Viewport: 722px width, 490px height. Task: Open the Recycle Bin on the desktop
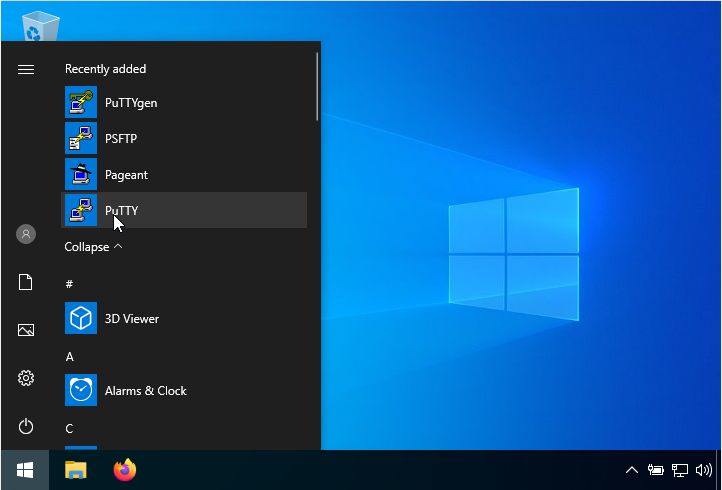click(x=41, y=25)
